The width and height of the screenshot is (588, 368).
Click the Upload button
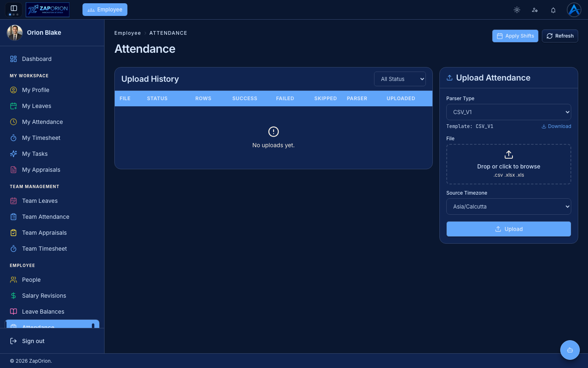509,229
